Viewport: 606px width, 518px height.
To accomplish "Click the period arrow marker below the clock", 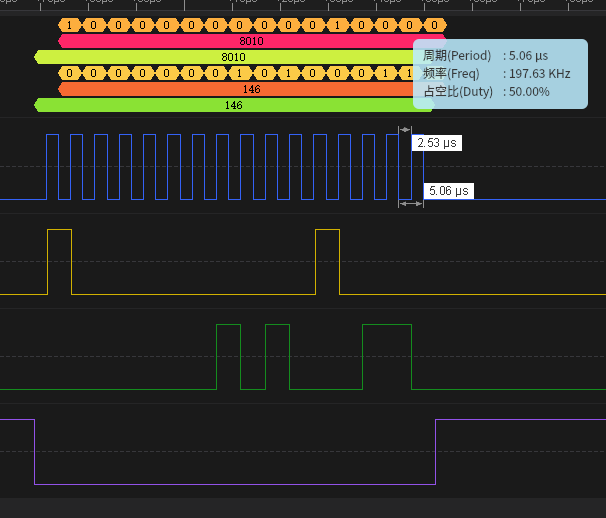I will [411, 203].
